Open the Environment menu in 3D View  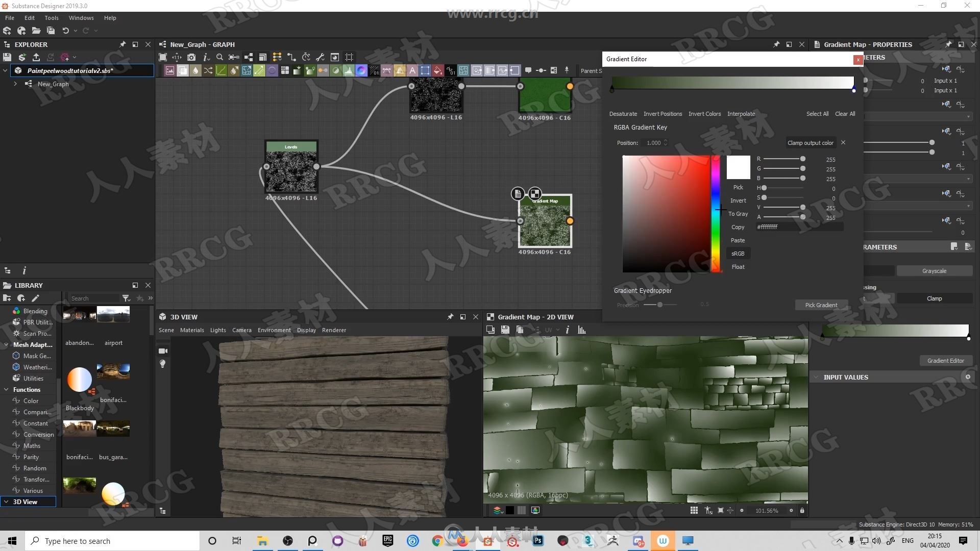pos(274,330)
